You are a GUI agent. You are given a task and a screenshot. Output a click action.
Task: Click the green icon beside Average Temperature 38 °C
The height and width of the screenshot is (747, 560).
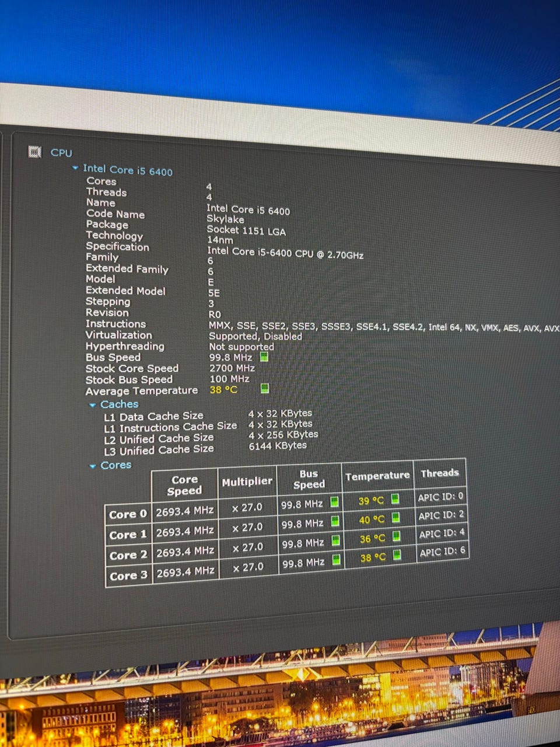[264, 388]
